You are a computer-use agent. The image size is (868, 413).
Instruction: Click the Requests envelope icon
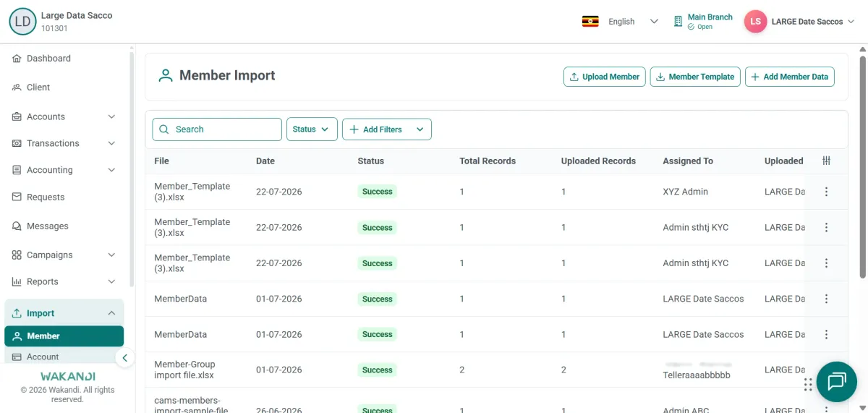click(x=17, y=197)
